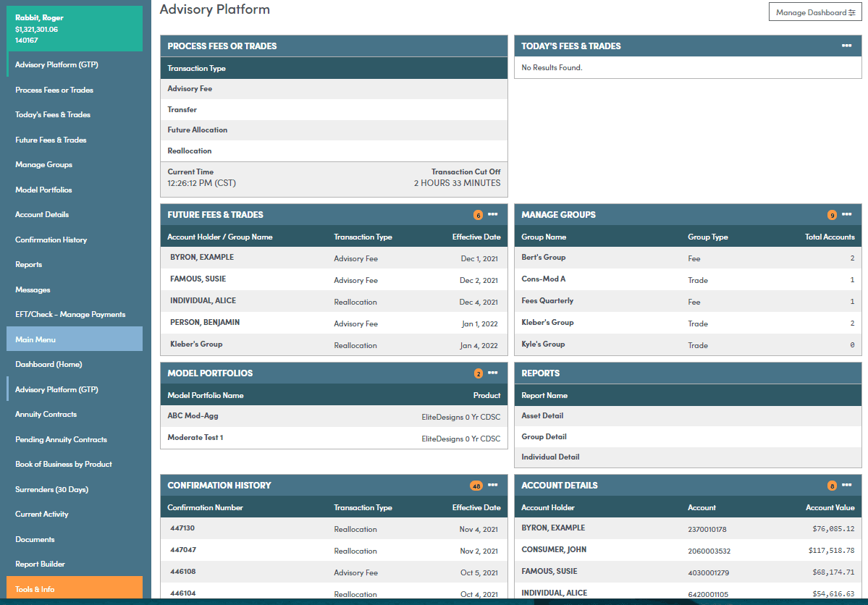Open Manage Groups panel ellipsis menu
Image resolution: width=868 pixels, height=605 pixels.
coord(846,215)
